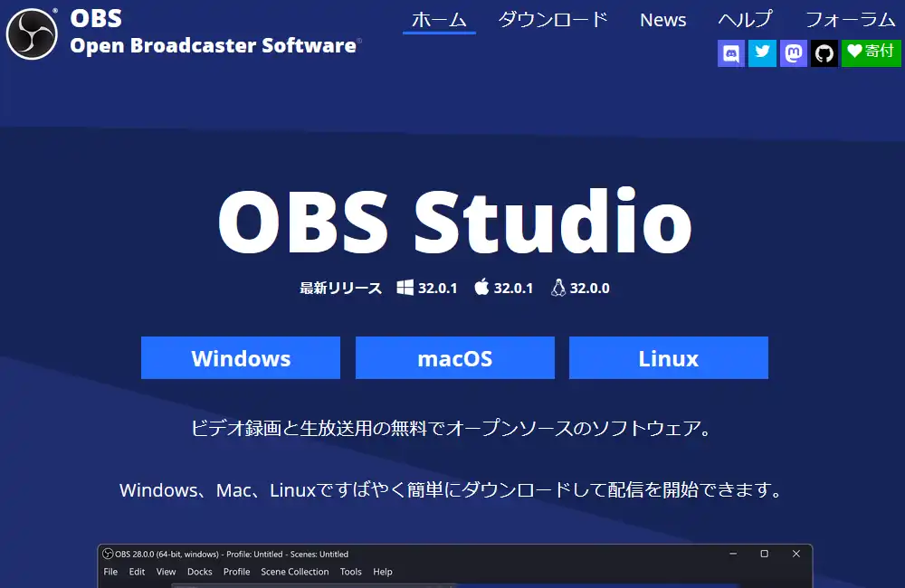Open the Mastodon social icon

(793, 52)
